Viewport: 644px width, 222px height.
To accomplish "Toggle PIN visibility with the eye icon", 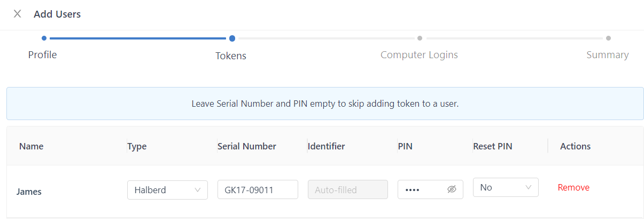I will tap(452, 189).
